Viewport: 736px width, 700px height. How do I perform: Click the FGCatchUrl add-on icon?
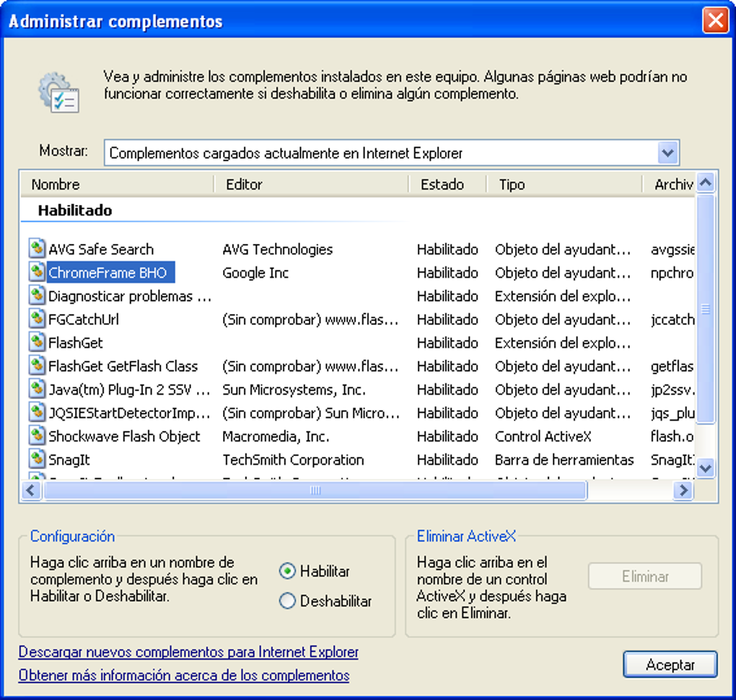click(37, 318)
